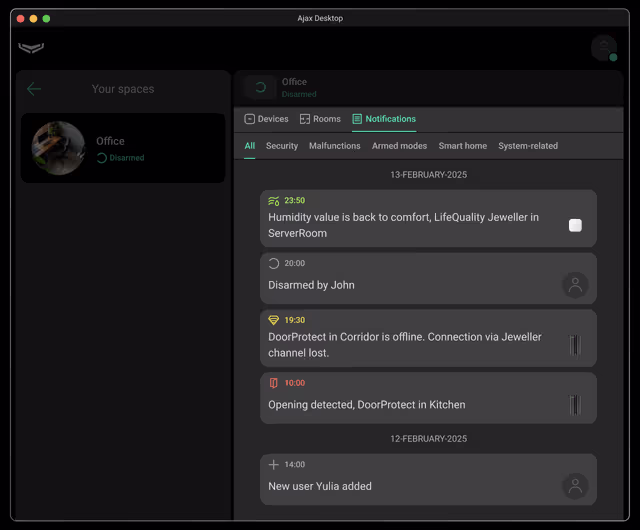Show Smart home notifications

pyautogui.click(x=462, y=146)
